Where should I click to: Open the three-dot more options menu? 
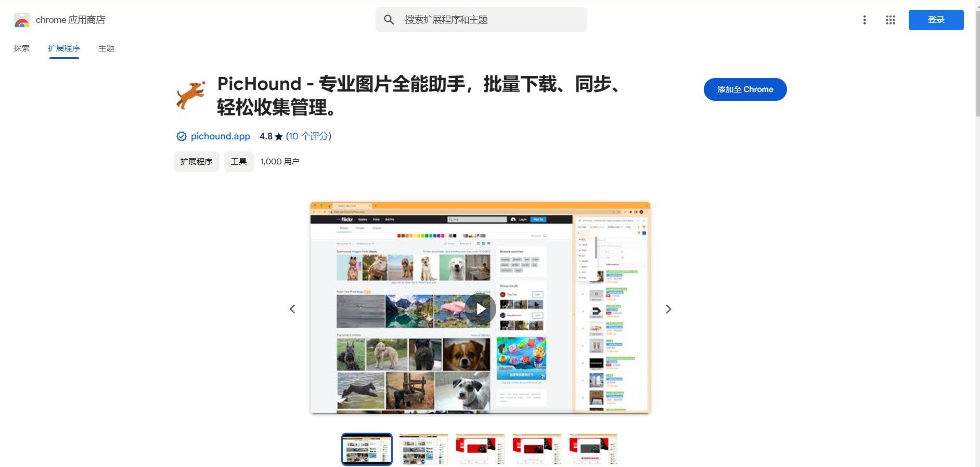[x=865, y=20]
